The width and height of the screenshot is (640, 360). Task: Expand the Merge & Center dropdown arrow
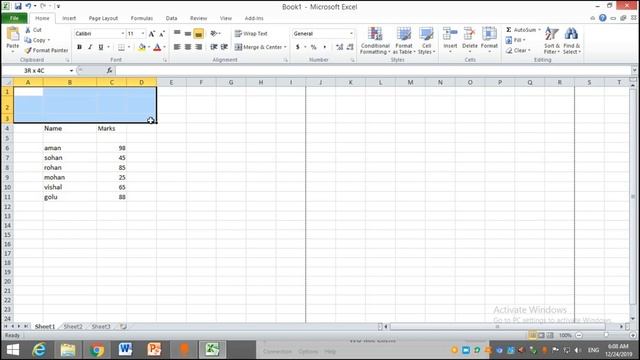pos(285,47)
